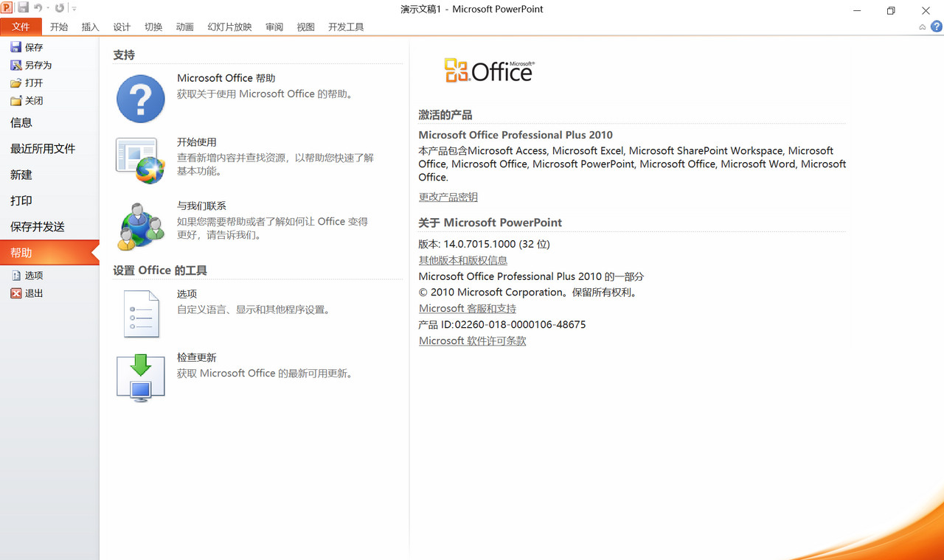This screenshot has height=560, width=944.
Task: Select the 信息 (Info) tab in the backstage
Action: (x=49, y=123)
